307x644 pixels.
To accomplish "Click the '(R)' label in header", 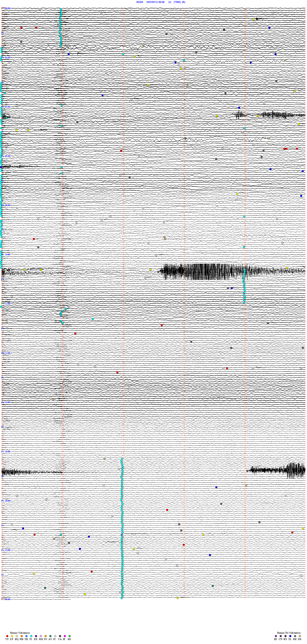I will click(184, 2).
